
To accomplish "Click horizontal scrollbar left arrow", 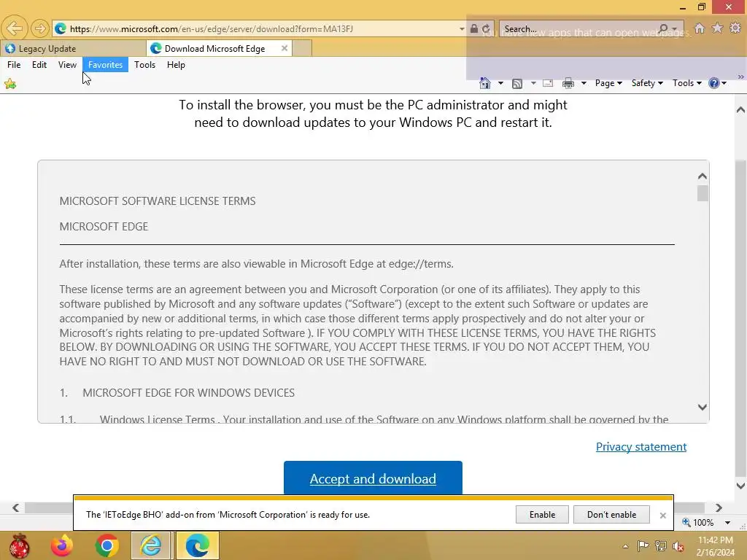I will coord(16,508).
